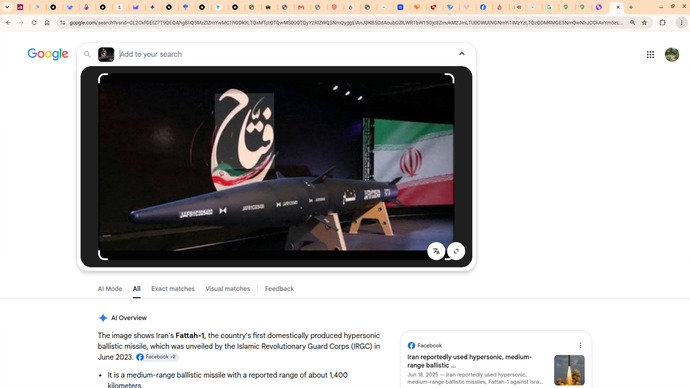This screenshot has height=388, width=690.
Task: Go to Google home via the logo
Action: click(48, 54)
